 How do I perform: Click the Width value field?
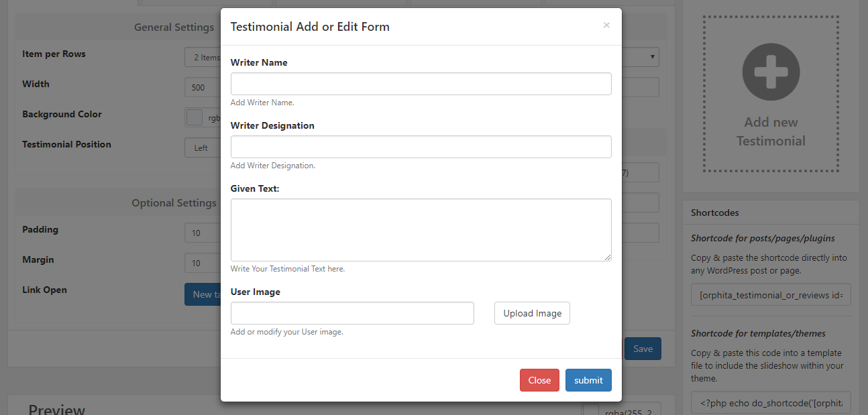click(x=203, y=87)
